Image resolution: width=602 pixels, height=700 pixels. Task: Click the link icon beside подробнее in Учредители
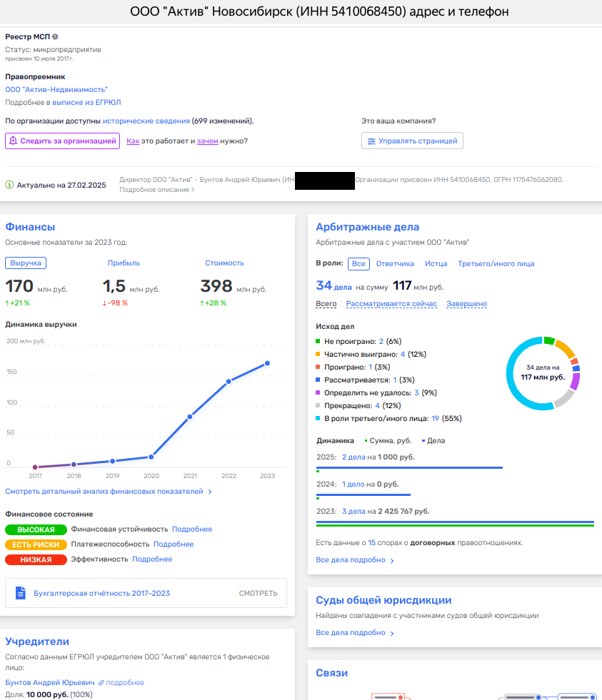point(101,683)
